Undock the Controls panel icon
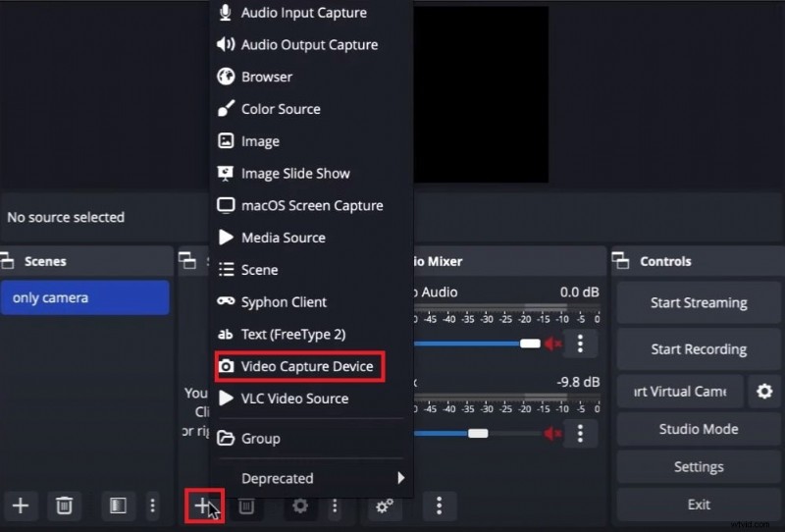The image size is (785, 532). [x=621, y=261]
